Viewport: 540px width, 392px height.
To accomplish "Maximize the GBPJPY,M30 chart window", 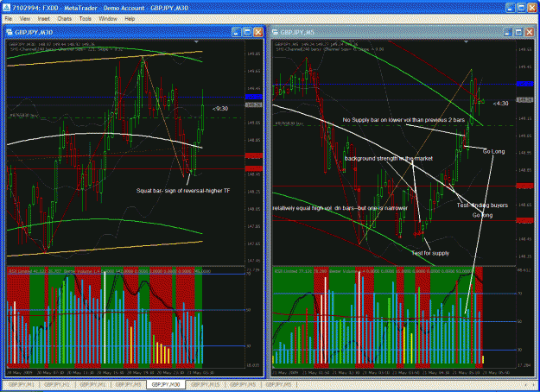I will tap(247, 32).
